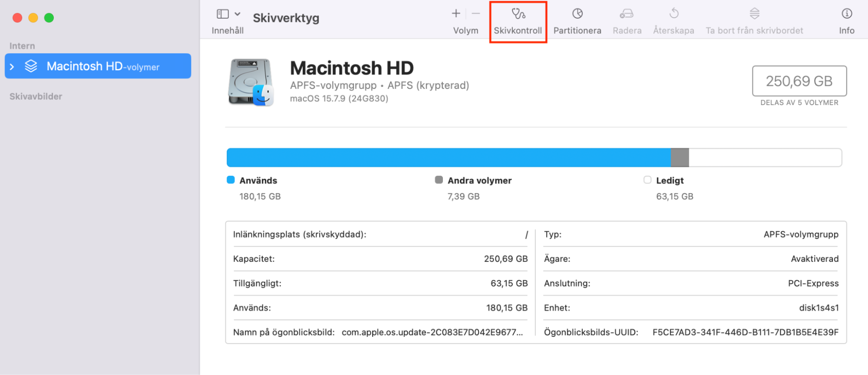Click the Intern sidebar heading
Image resolution: width=868 pixels, height=375 pixels.
[22, 46]
